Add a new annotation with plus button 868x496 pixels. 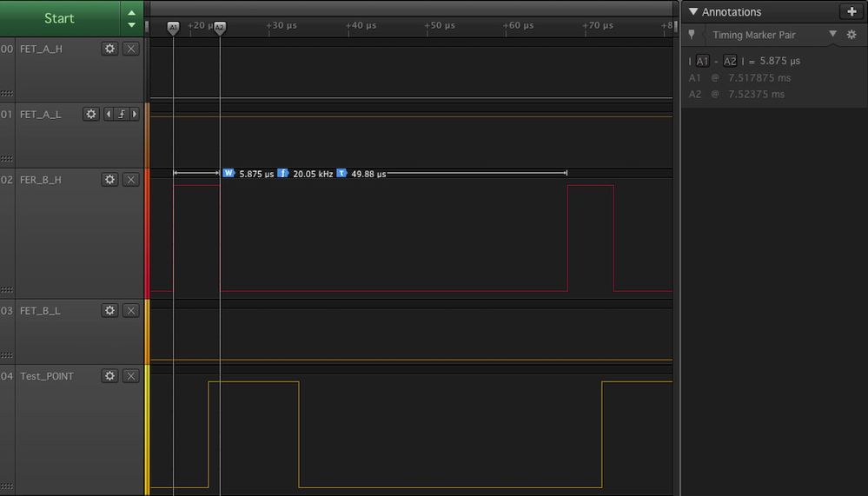coord(851,11)
